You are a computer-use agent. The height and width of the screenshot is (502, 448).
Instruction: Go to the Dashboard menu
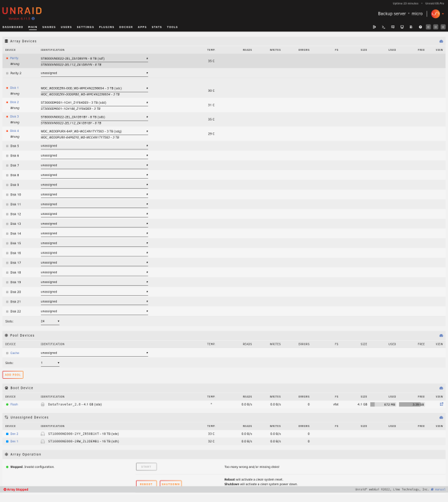(13, 27)
